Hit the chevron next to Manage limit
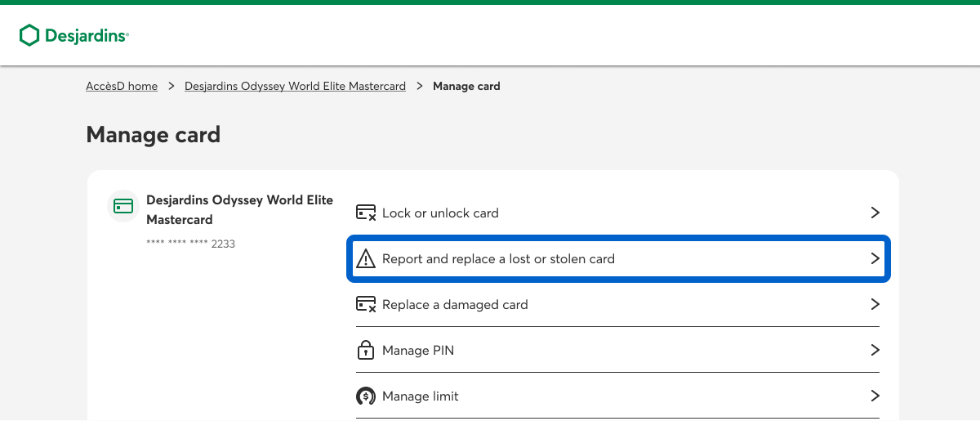Image resolution: width=980 pixels, height=421 pixels. pyautogui.click(x=875, y=396)
